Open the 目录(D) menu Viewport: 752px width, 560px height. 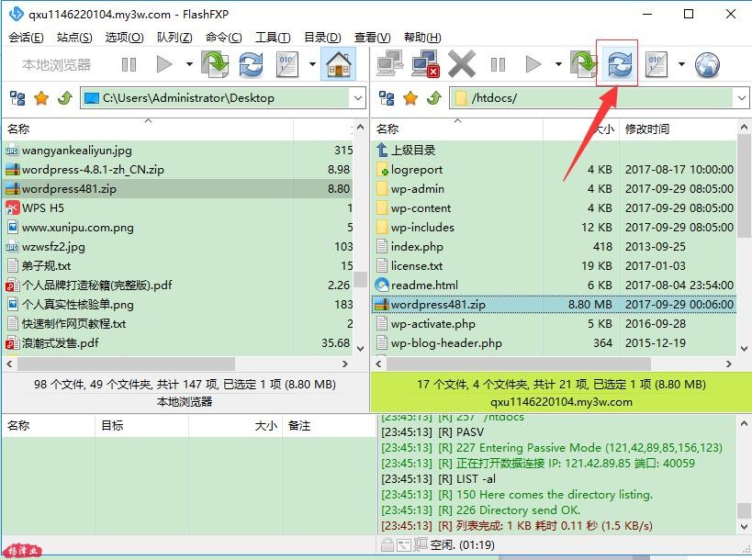322,38
